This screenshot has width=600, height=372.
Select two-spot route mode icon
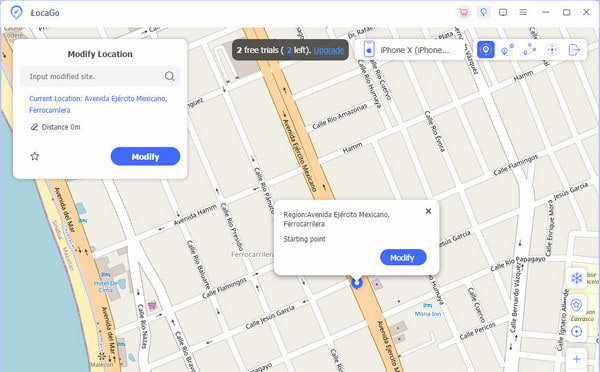(507, 50)
